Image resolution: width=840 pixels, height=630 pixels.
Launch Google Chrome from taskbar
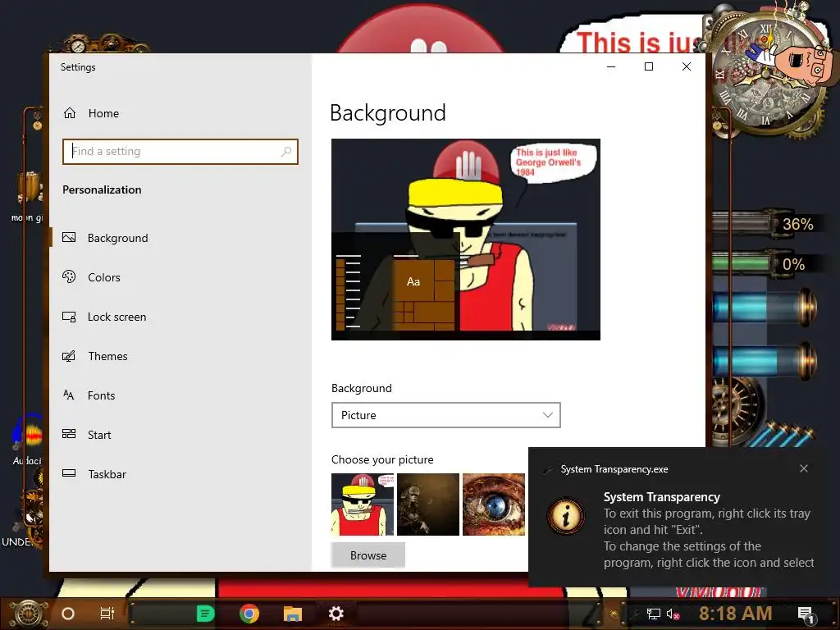249,614
